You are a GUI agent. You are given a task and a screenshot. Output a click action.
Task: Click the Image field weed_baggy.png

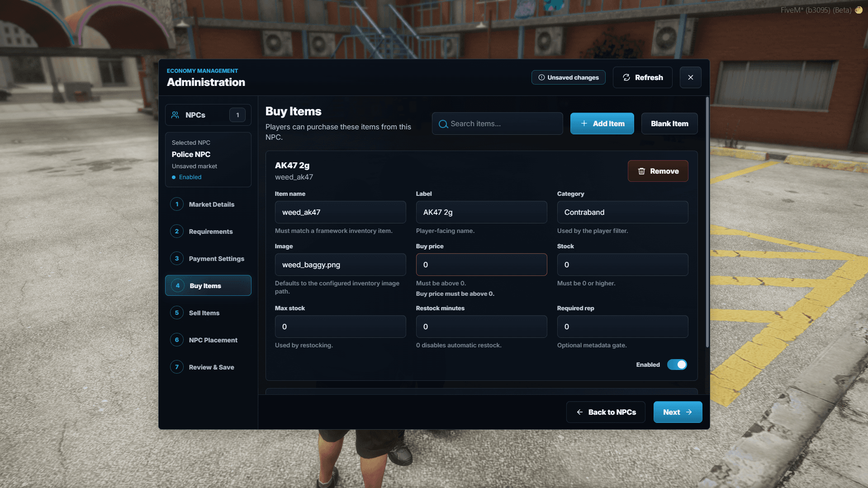(x=340, y=265)
